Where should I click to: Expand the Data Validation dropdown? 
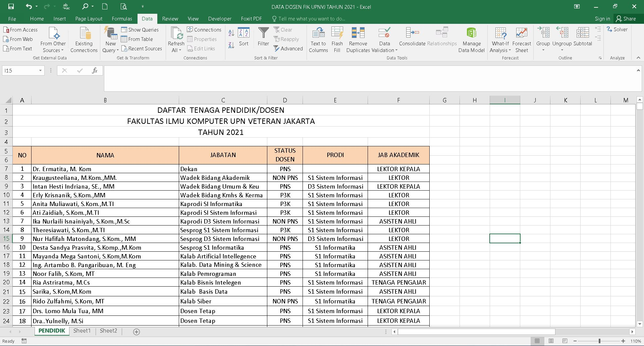pyautogui.click(x=396, y=50)
